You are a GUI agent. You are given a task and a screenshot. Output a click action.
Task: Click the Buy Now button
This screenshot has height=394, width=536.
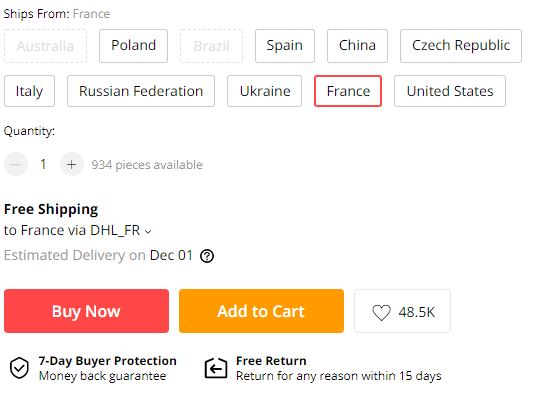coord(86,311)
